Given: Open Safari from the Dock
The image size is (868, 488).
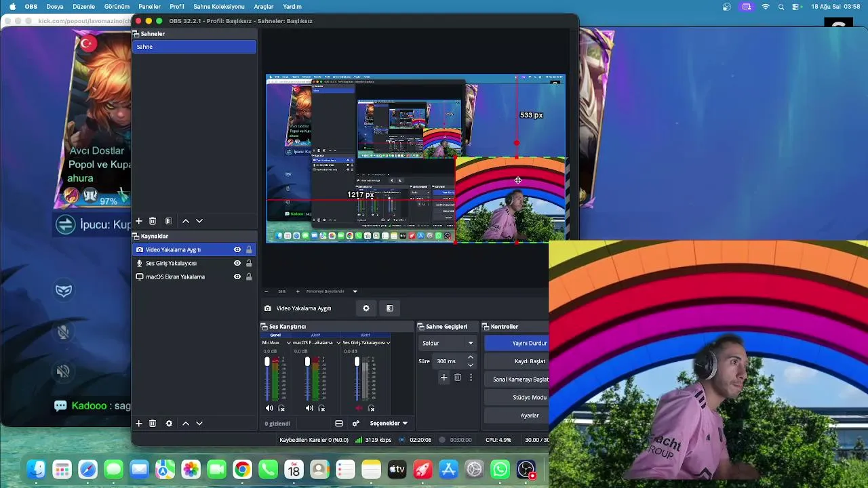Looking at the screenshot, I should pyautogui.click(x=87, y=470).
